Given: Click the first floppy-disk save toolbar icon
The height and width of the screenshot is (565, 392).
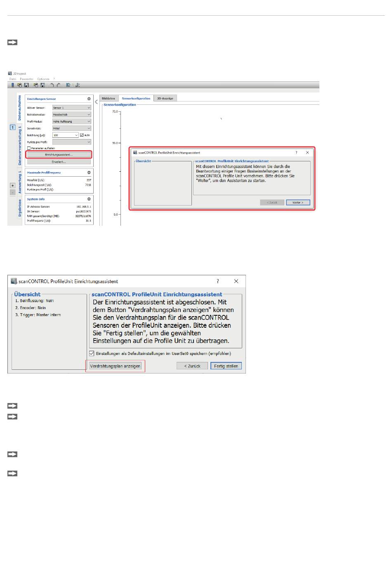Looking at the screenshot, I should [x=26, y=85].
